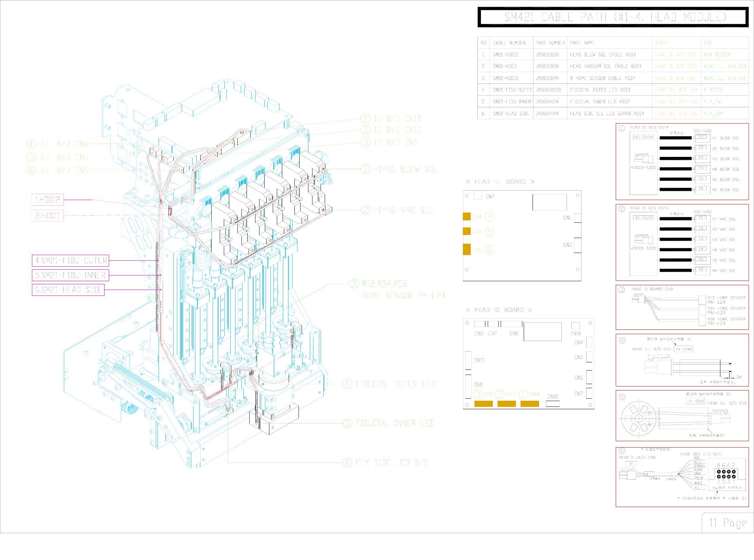Viewport: 754px width, 560px height.
Task: Click the 11 Page tab corner
Action: point(728,523)
